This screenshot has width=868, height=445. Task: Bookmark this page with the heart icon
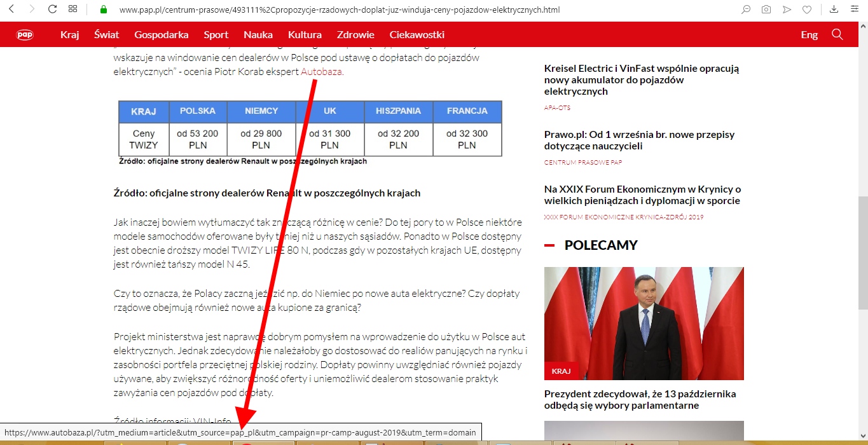coord(807,10)
